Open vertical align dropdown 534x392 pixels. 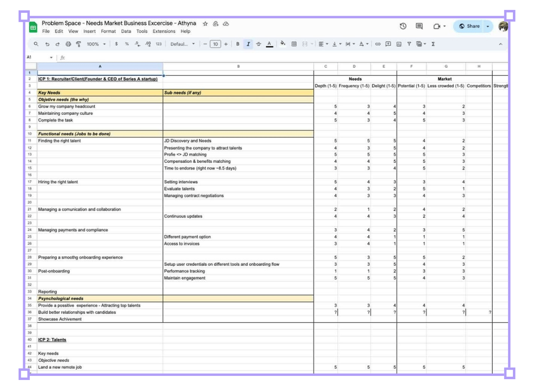click(336, 44)
